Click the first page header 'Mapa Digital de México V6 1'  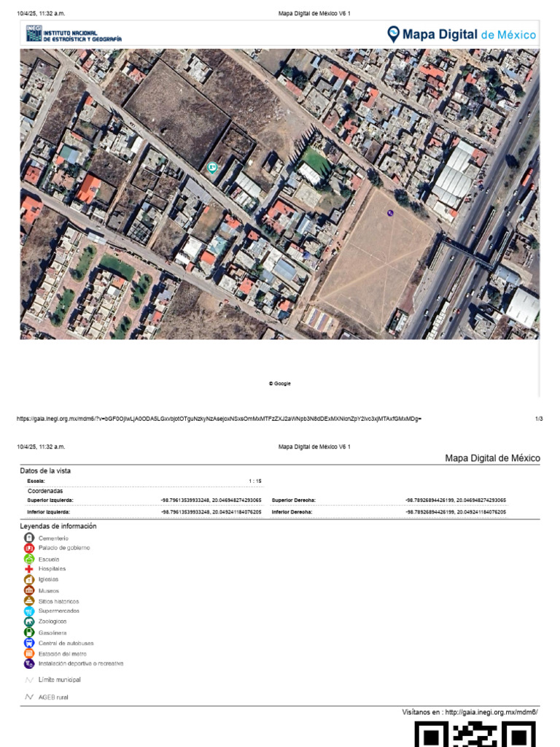pos(314,13)
